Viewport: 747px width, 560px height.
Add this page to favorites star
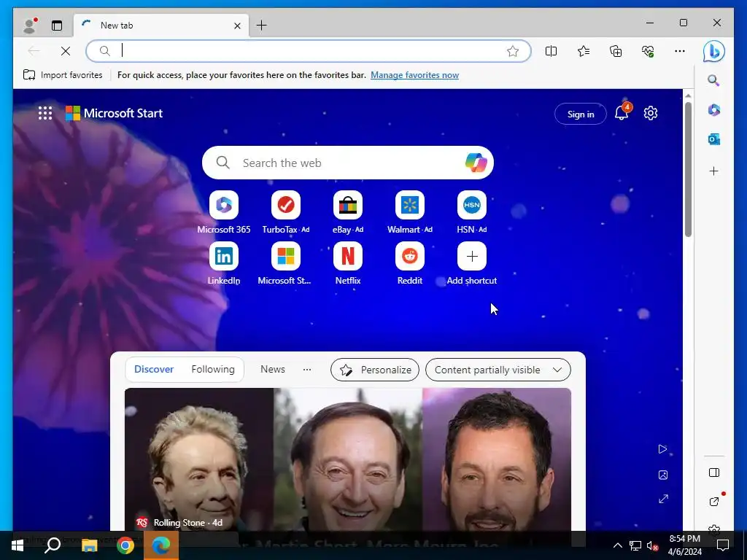click(513, 51)
